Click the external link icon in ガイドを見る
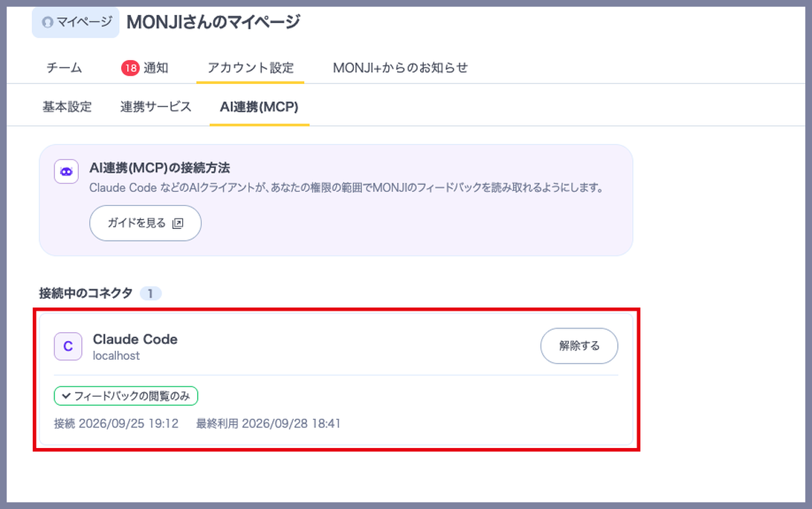This screenshot has width=812, height=509. pos(178,224)
